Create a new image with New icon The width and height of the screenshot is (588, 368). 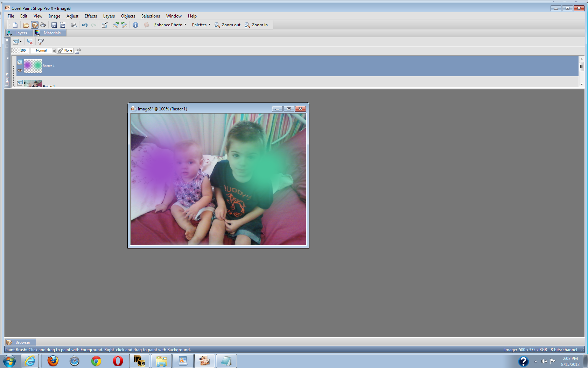[15, 25]
